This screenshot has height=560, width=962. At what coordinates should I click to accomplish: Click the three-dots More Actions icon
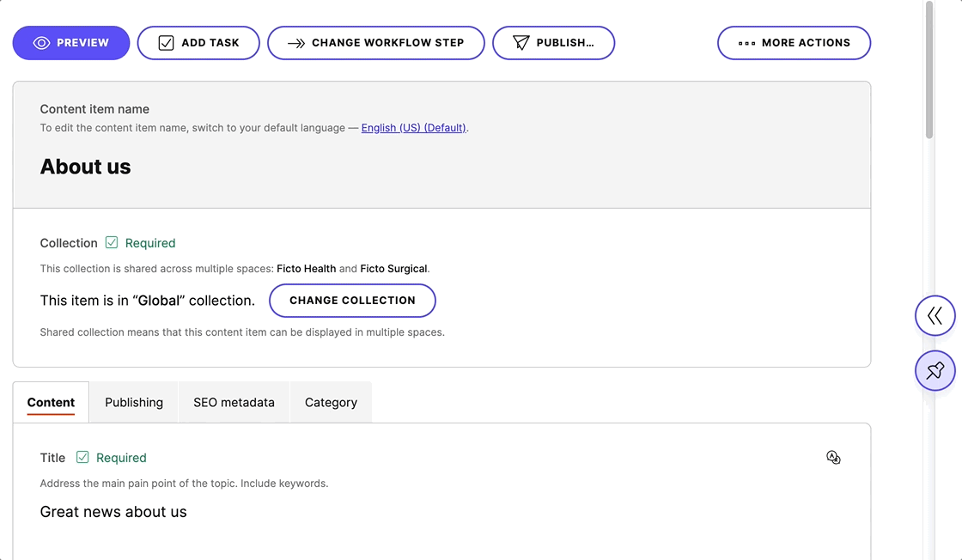click(x=746, y=43)
